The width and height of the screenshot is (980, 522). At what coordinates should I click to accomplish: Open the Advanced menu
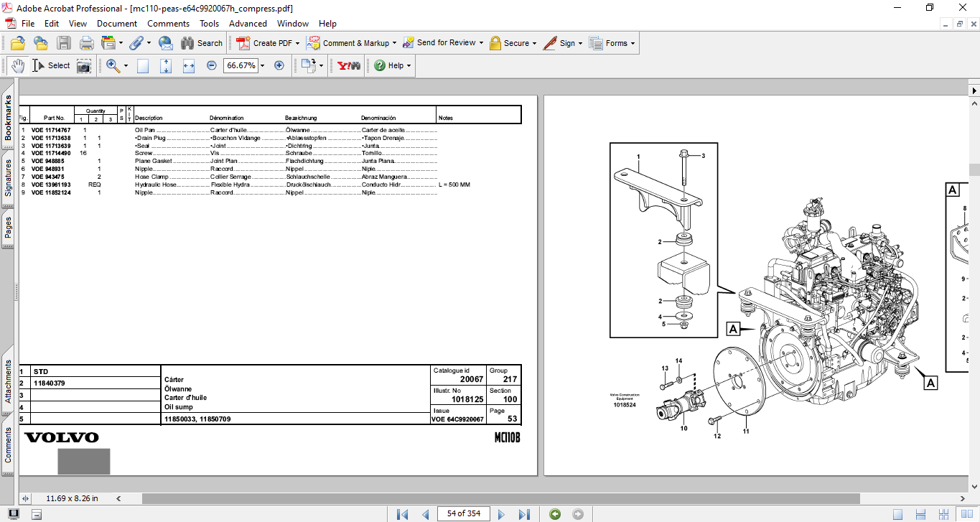(248, 24)
